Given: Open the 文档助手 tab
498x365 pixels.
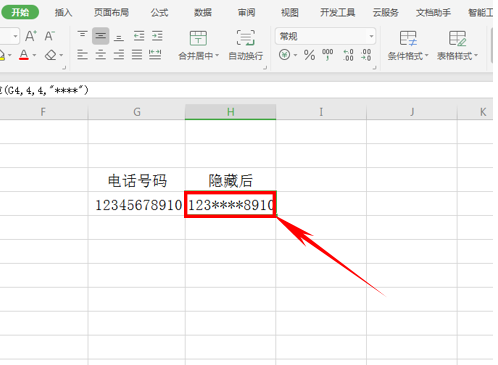Looking at the screenshot, I should click(x=433, y=13).
